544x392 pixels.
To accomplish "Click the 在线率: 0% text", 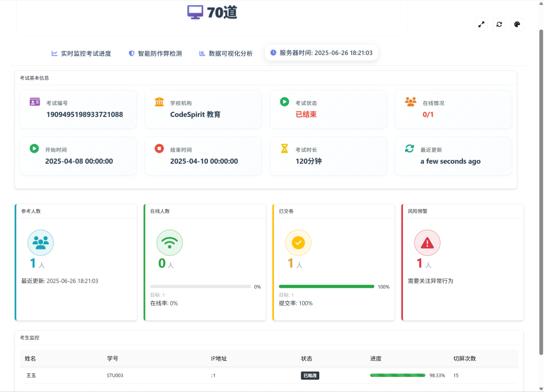I will pos(164,303).
